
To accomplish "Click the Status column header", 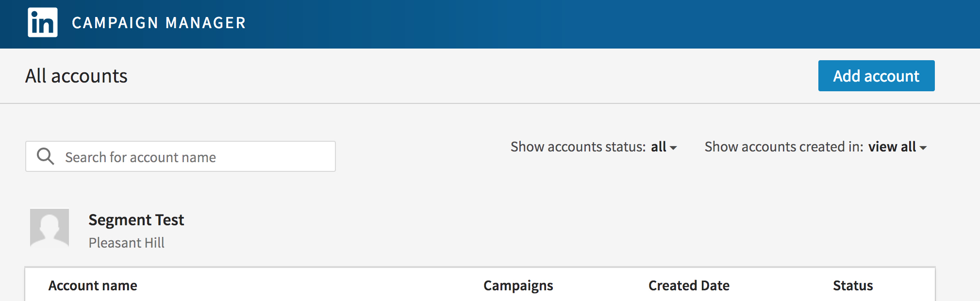I will (852, 285).
